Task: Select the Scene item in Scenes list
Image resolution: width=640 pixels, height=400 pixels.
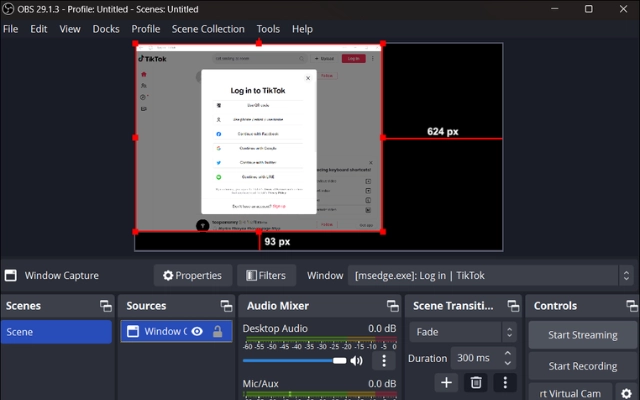Action: click(56, 332)
